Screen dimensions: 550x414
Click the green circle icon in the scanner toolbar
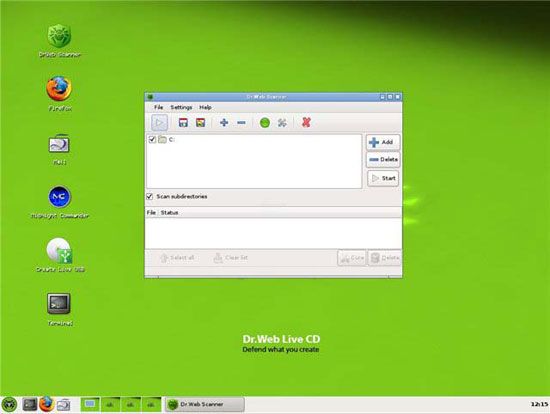click(x=265, y=123)
